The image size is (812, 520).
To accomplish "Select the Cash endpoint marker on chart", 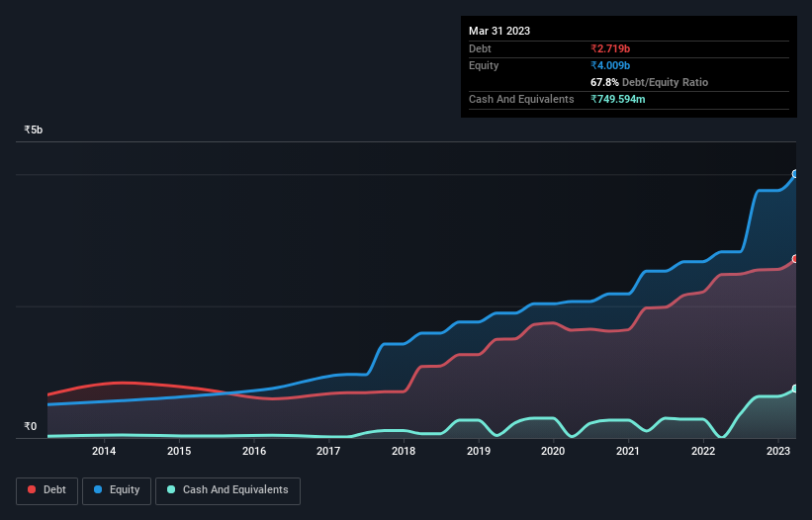I will coord(795,389).
